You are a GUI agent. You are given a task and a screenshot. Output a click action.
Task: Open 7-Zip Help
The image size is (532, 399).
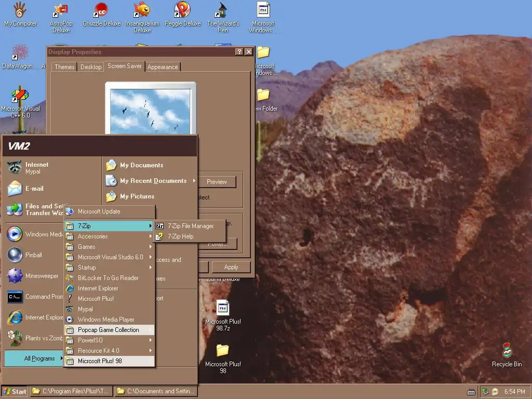point(190,236)
